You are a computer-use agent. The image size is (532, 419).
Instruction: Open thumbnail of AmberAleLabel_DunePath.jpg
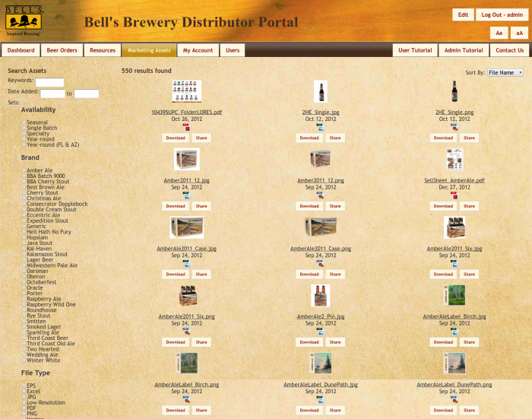coord(320,363)
